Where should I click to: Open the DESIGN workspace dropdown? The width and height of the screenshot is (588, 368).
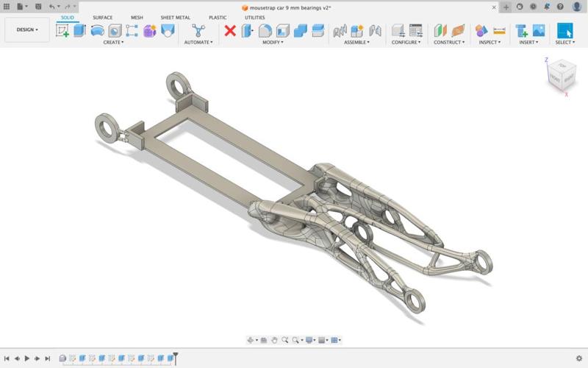coord(27,29)
